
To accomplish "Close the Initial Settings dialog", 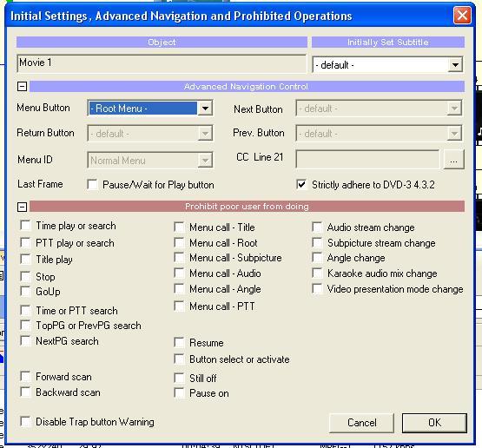I will (x=462, y=16).
